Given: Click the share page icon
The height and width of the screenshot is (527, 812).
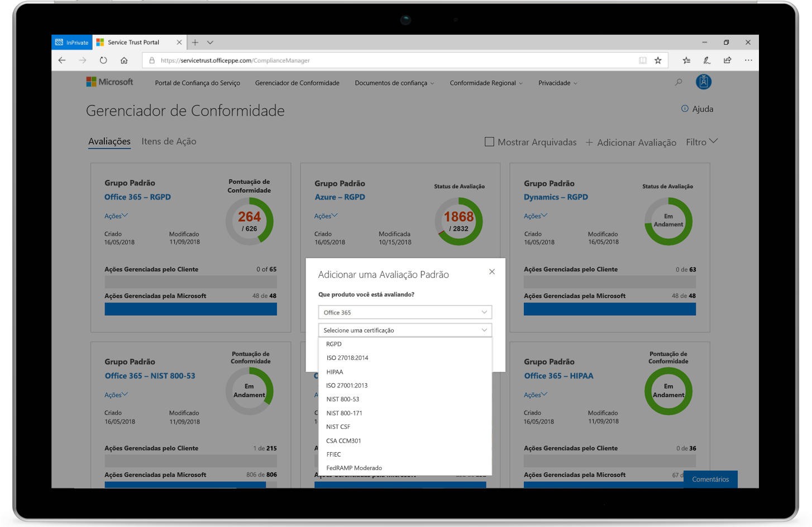Looking at the screenshot, I should [727, 60].
